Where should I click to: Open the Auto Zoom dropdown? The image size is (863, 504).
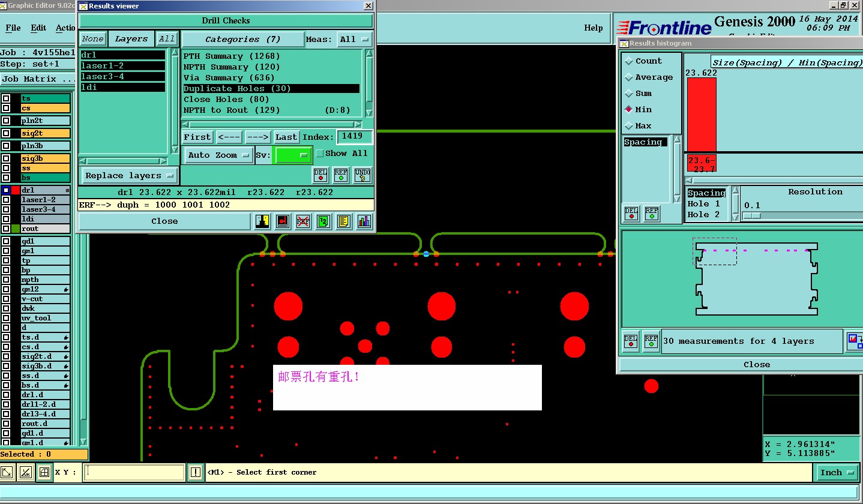[x=218, y=155]
